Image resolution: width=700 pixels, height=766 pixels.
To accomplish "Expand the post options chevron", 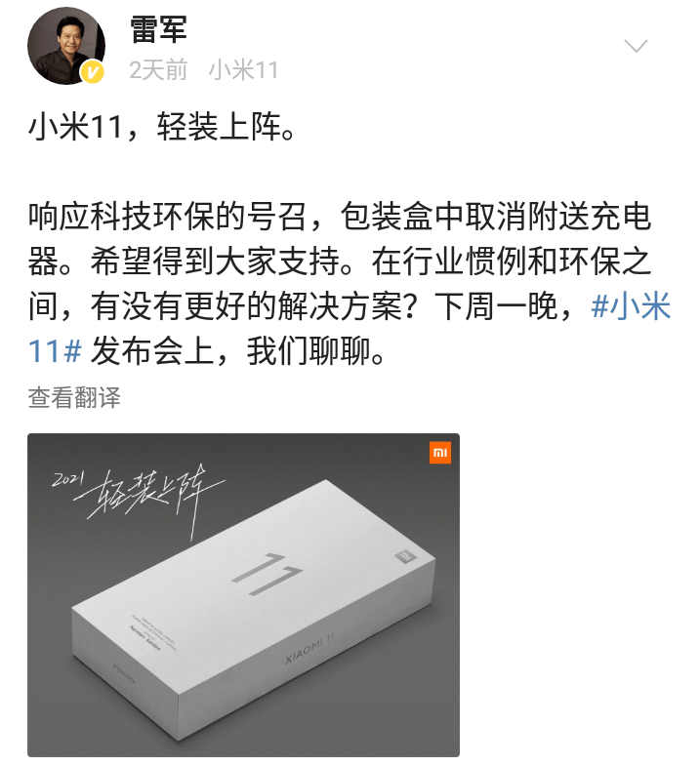I will pos(636,46).
